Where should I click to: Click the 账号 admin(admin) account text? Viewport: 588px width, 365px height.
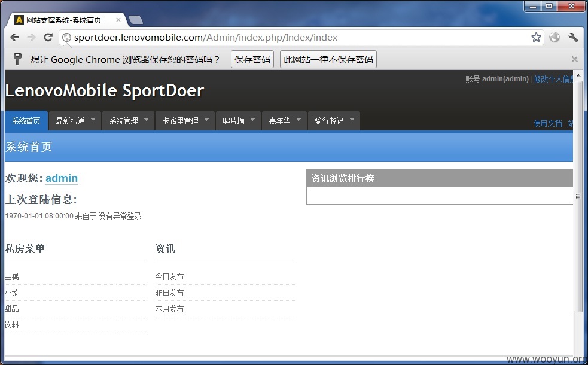click(497, 79)
